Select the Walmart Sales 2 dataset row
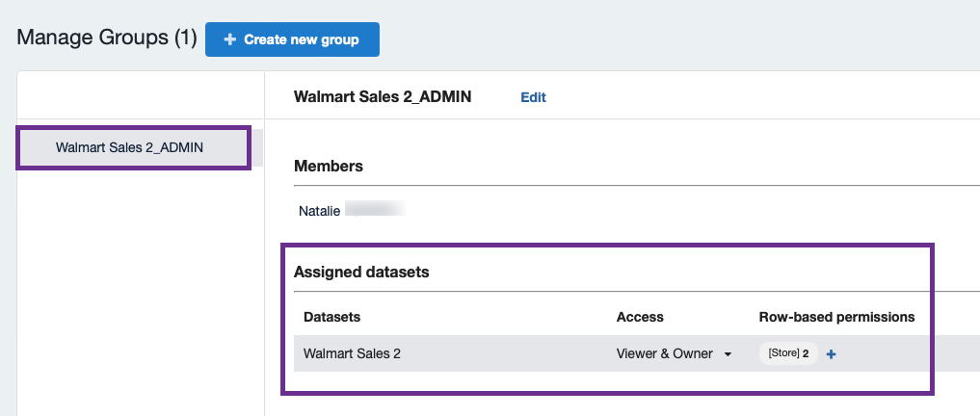The width and height of the screenshot is (980, 416). point(637,353)
